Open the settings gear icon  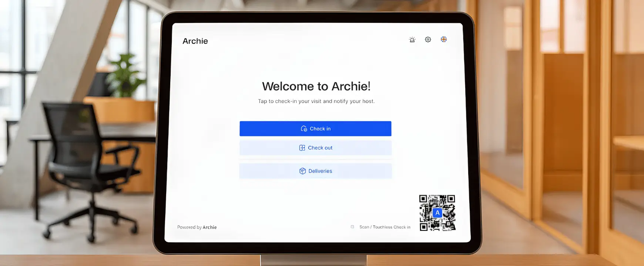coord(428,40)
